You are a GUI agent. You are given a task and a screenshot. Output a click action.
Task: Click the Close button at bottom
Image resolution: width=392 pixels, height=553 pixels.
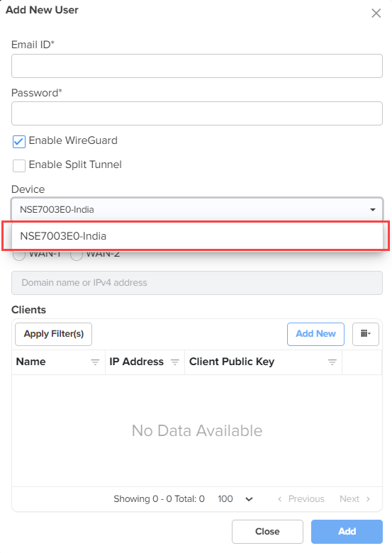267,531
